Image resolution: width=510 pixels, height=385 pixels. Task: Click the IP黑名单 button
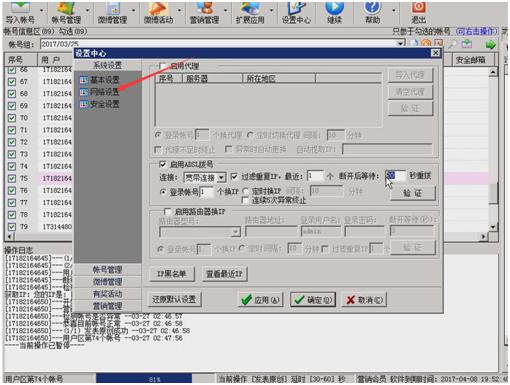coord(172,274)
